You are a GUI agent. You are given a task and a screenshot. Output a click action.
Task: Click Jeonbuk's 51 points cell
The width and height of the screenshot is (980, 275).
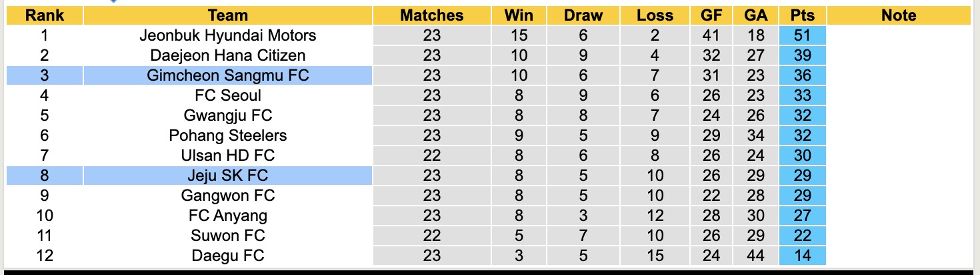coord(802,35)
